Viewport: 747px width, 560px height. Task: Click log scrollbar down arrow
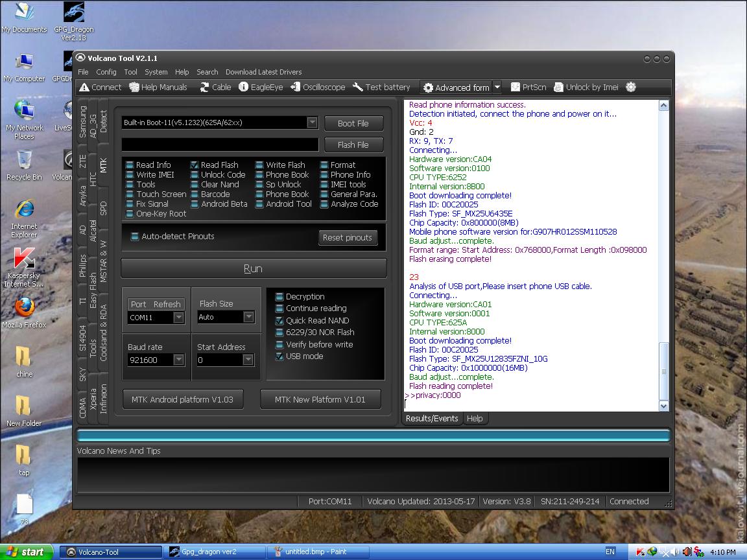(x=663, y=406)
